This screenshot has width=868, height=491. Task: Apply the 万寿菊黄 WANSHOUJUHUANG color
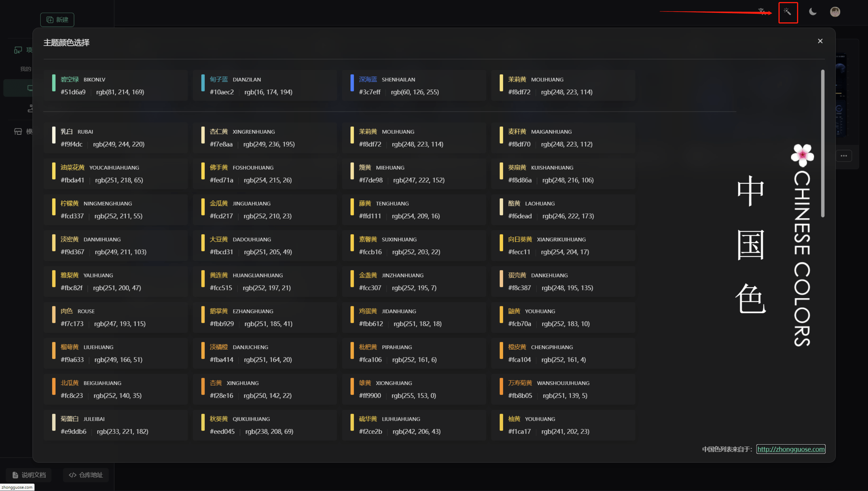[563, 389]
